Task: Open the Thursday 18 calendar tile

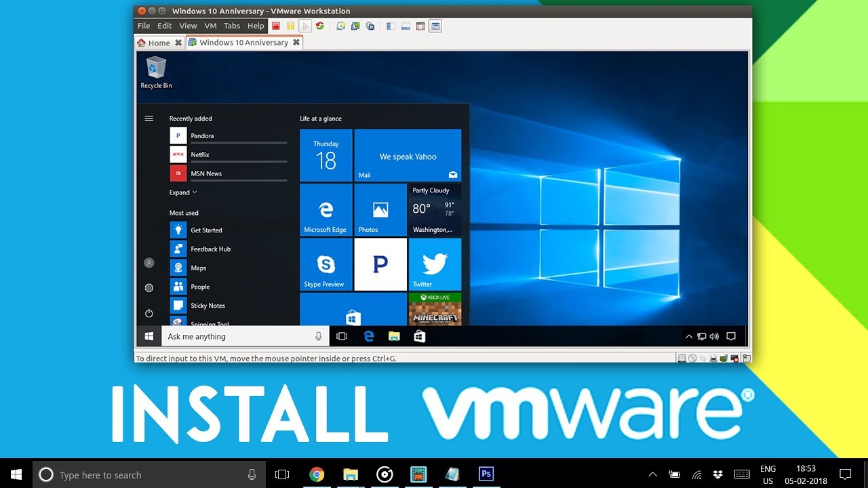Action: (326, 155)
